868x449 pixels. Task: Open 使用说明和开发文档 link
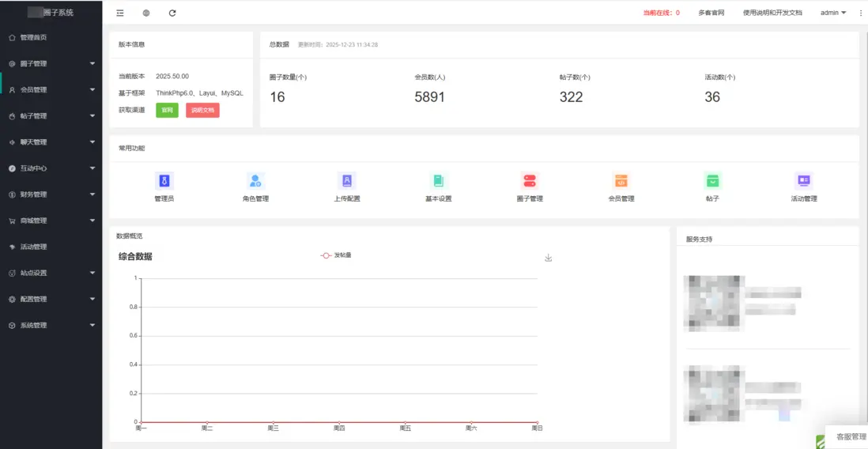click(x=772, y=13)
